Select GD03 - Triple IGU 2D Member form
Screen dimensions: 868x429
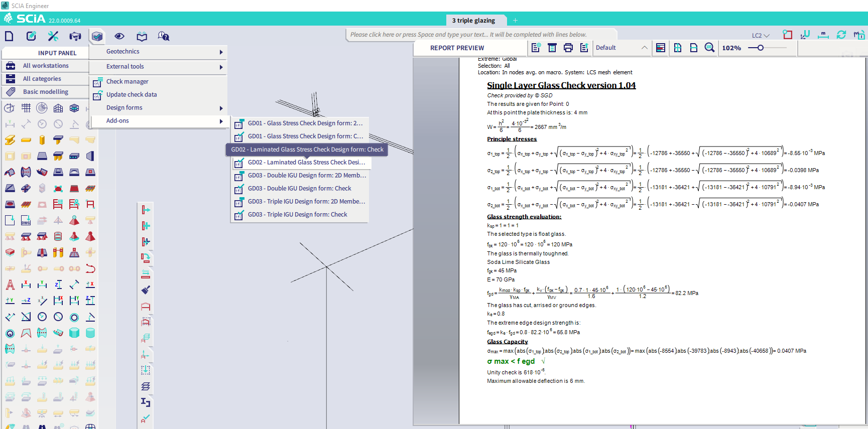(300, 202)
